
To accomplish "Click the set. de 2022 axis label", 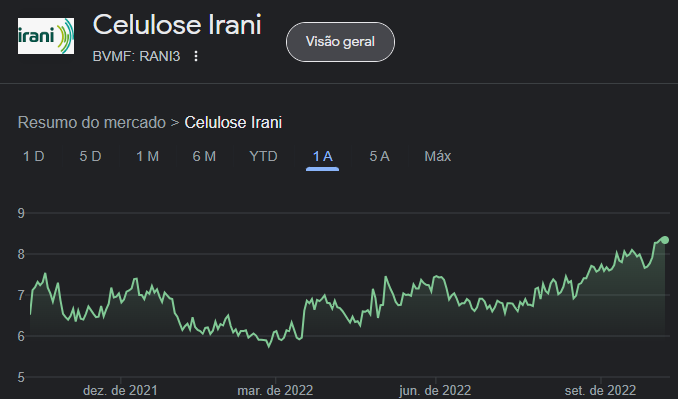I will point(601,391).
